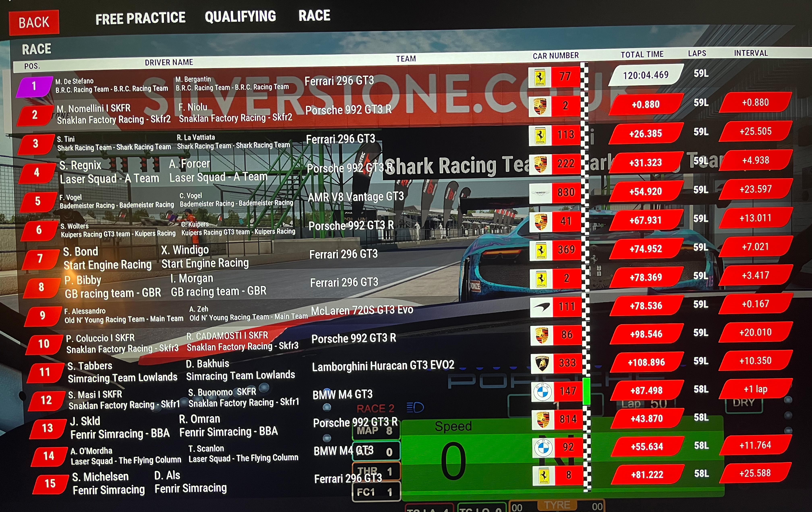Click interval value +25.505
Screen dimensions: 812x512
click(756, 131)
